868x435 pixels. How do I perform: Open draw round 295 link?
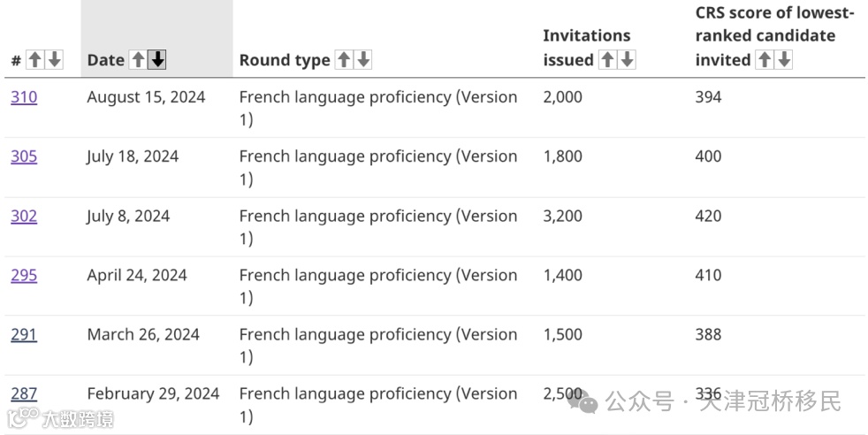click(24, 275)
